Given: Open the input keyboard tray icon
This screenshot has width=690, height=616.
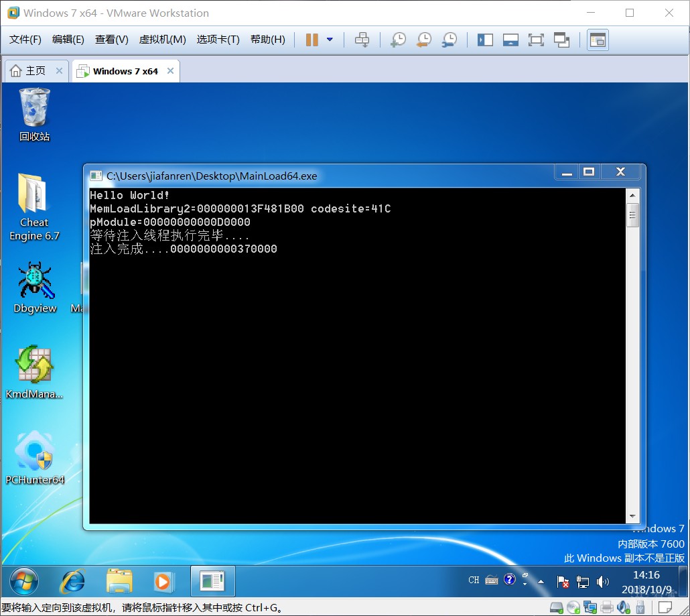Looking at the screenshot, I should click(492, 580).
